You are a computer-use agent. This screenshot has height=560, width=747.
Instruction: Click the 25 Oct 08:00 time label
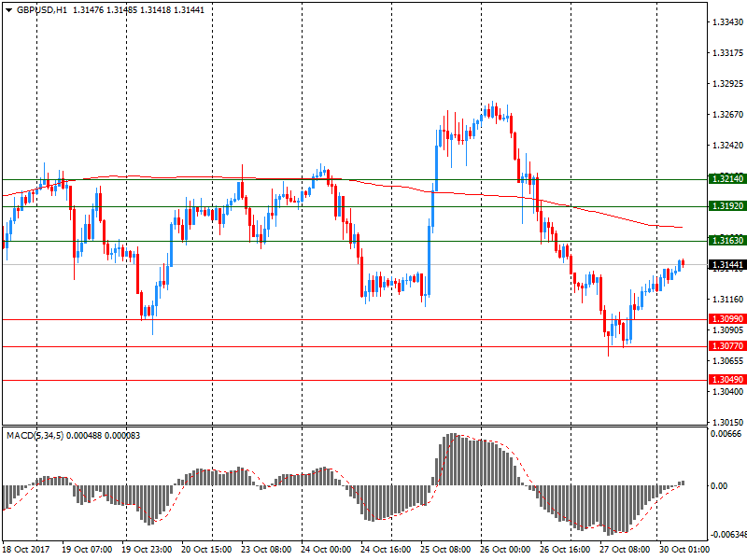point(445,550)
